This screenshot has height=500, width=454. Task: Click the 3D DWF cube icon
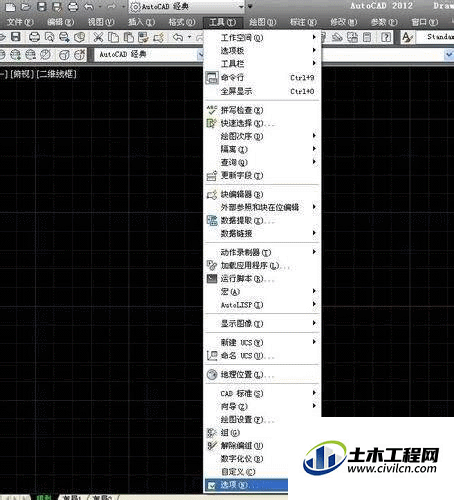click(x=79, y=37)
